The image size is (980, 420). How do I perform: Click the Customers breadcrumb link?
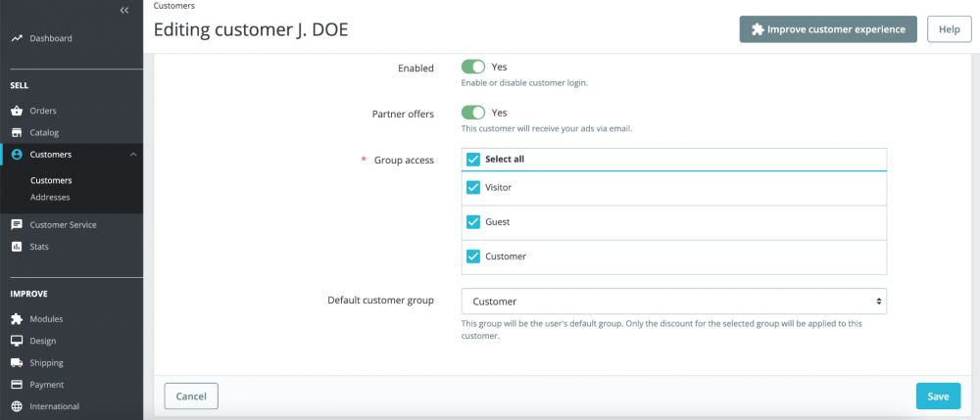coord(173,6)
